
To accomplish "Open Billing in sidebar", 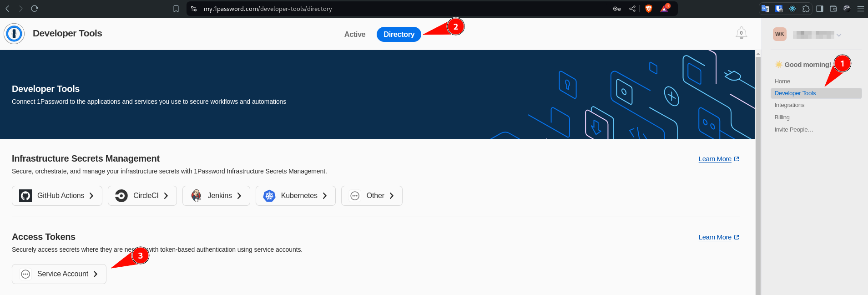I will (782, 117).
